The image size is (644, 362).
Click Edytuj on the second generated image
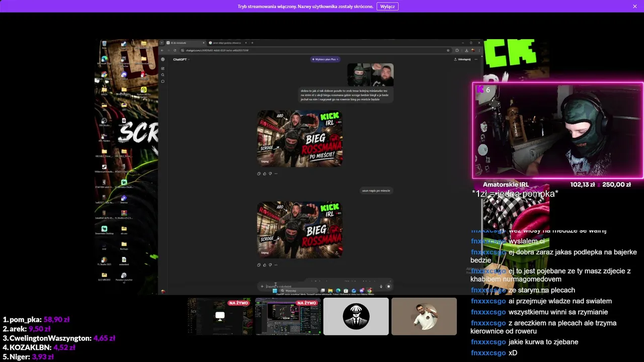tap(265, 253)
